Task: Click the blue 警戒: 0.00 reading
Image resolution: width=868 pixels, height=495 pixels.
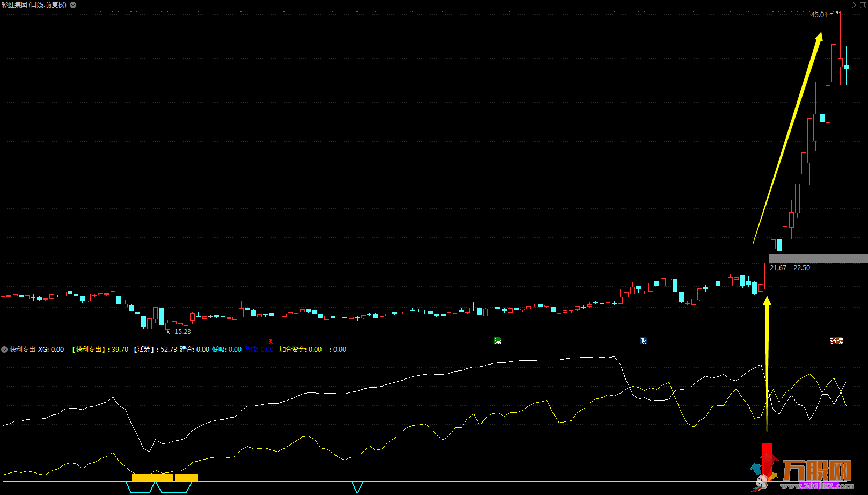Action: pyautogui.click(x=259, y=350)
